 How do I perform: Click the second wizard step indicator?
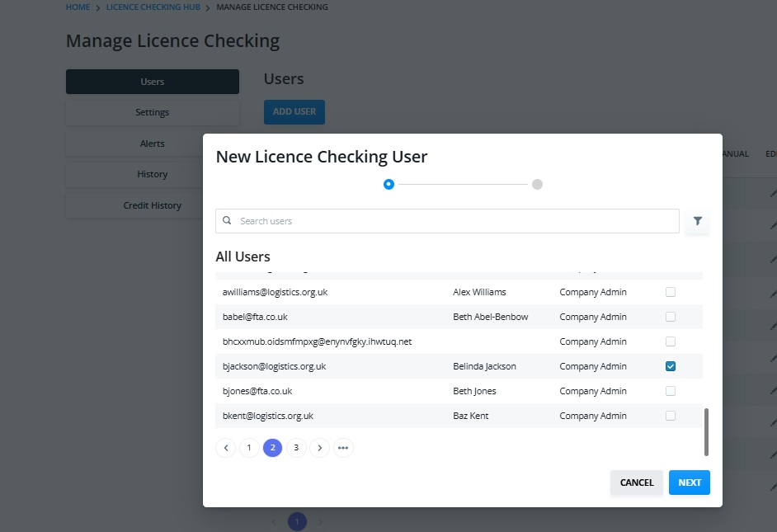[x=537, y=184]
